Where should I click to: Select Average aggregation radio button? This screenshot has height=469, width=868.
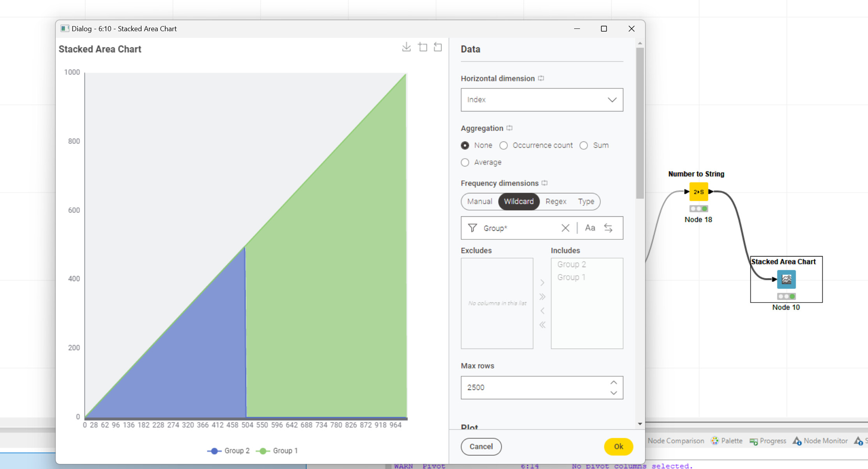click(465, 163)
